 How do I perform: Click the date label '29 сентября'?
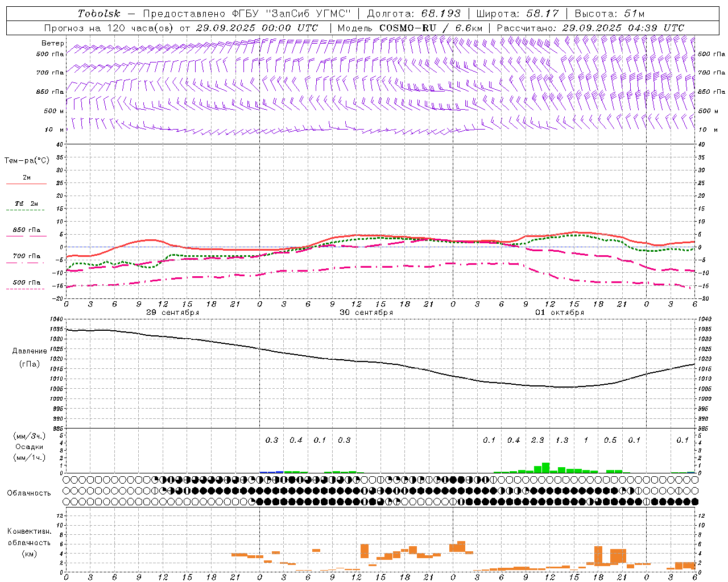coord(172,313)
